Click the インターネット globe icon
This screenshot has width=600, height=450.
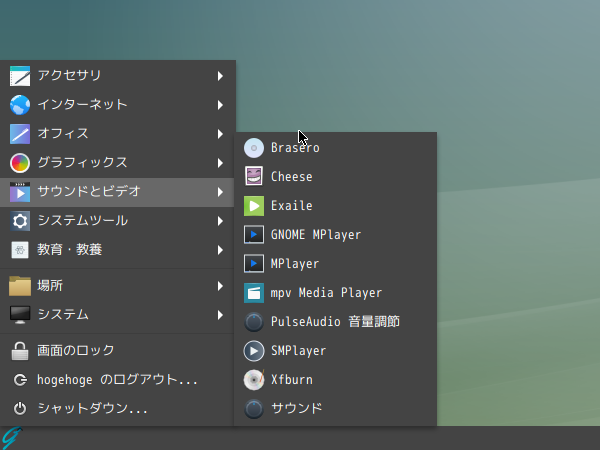click(20, 105)
